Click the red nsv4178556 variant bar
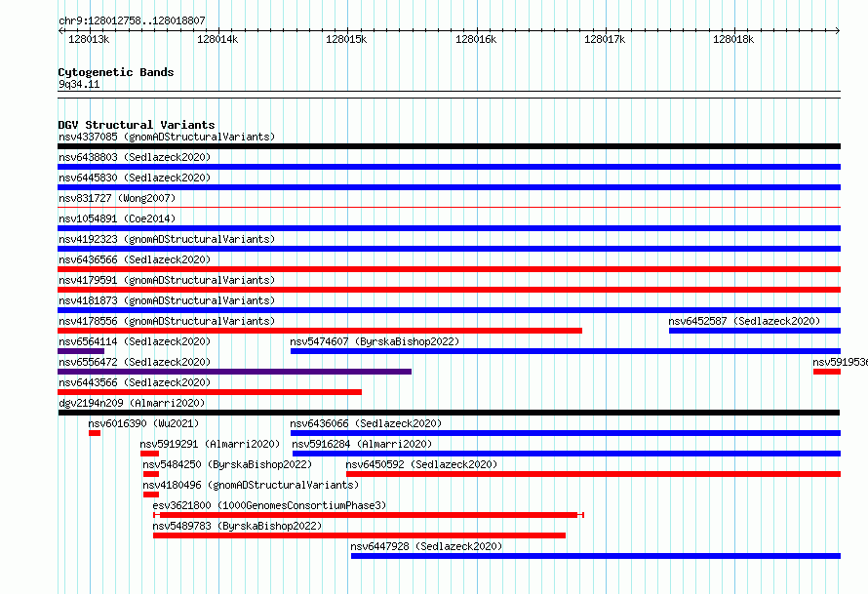This screenshot has height=594, width=868. click(320, 331)
